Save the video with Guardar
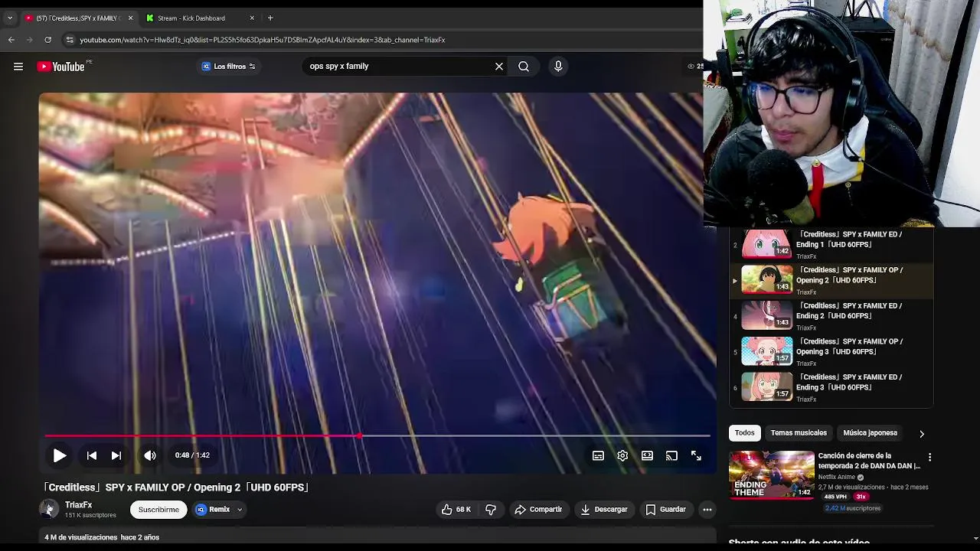980x551 pixels. coord(665,509)
